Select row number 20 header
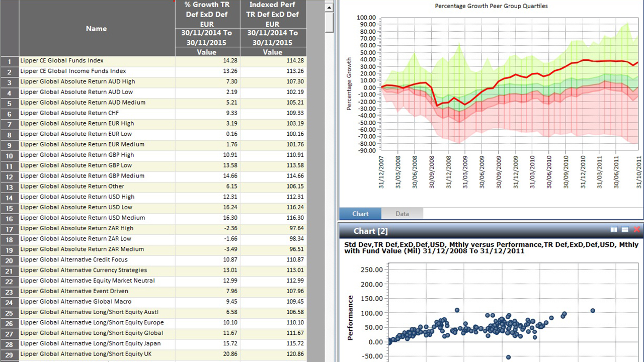644x362 pixels. (10, 260)
